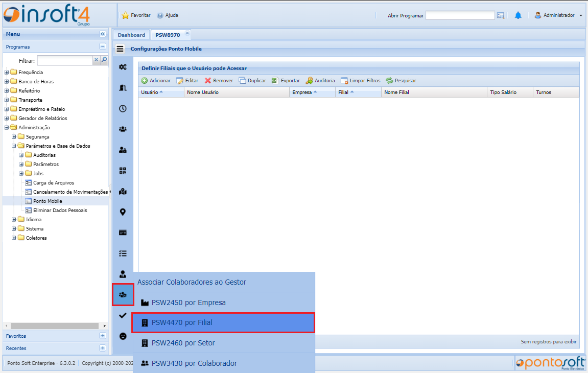This screenshot has width=588, height=373.
Task: Click the QR code icon in sidebar
Action: (x=123, y=171)
